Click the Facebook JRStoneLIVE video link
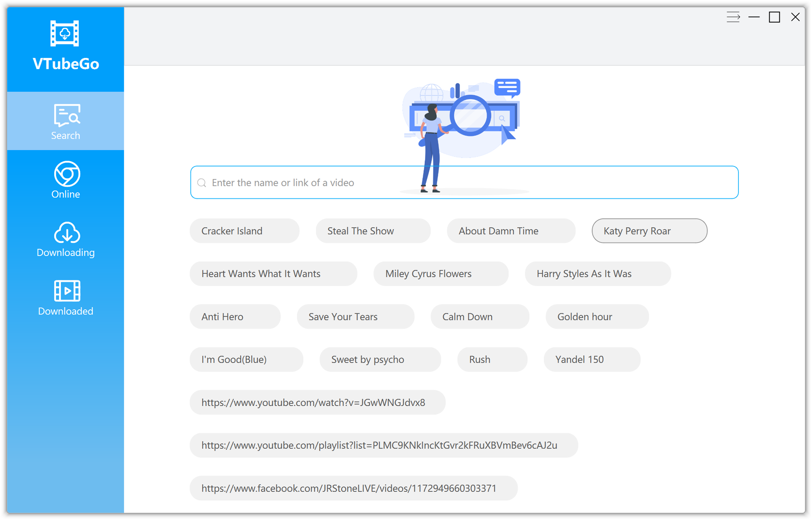Screen dimensions: 812x520 tap(353, 488)
